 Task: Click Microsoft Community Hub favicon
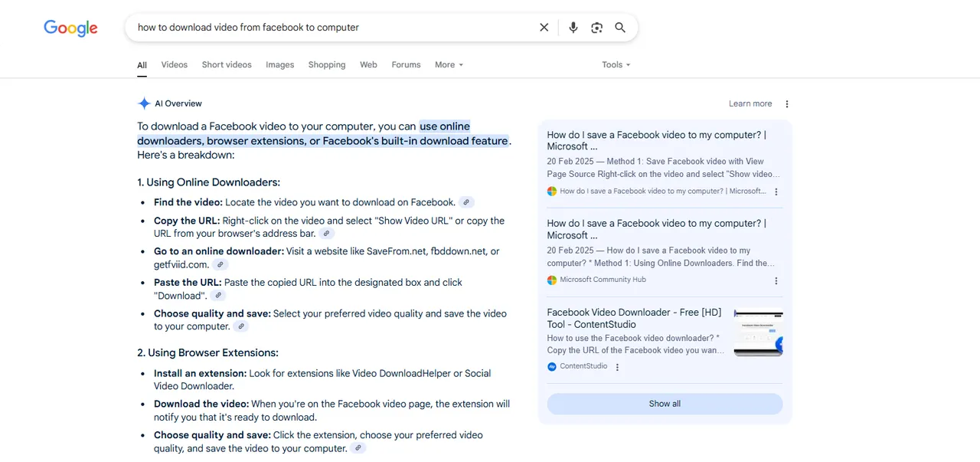pos(552,280)
